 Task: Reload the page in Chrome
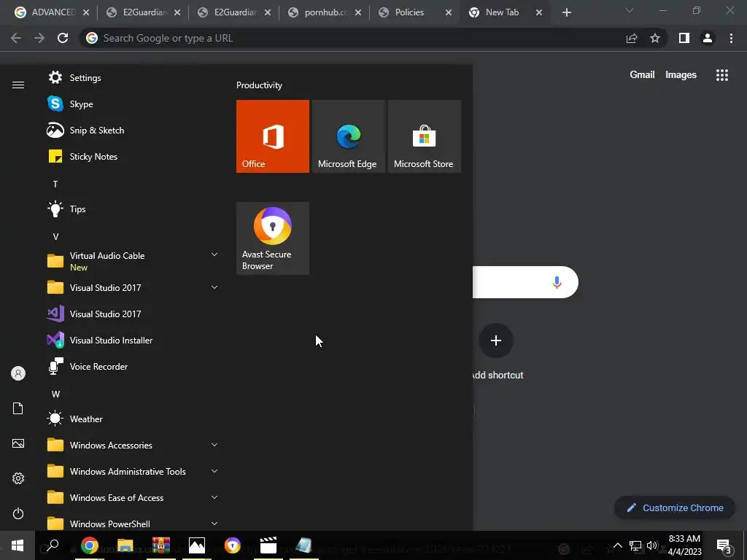tap(63, 38)
